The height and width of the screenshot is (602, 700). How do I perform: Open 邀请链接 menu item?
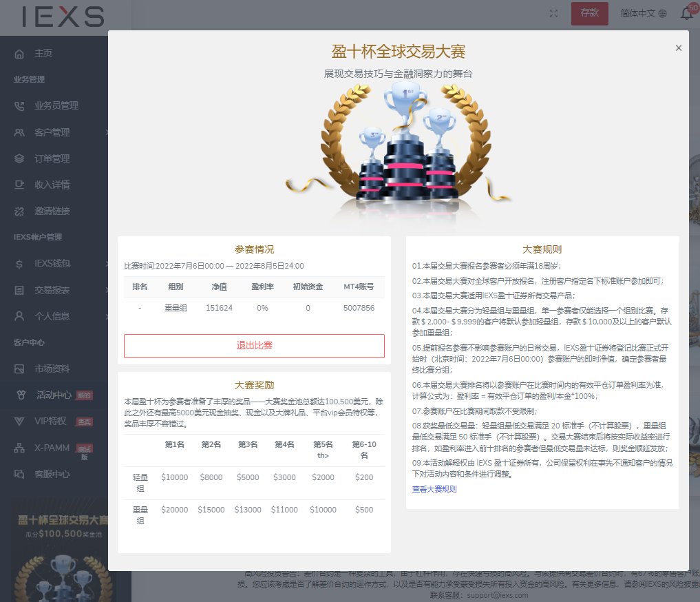pyautogui.click(x=52, y=211)
